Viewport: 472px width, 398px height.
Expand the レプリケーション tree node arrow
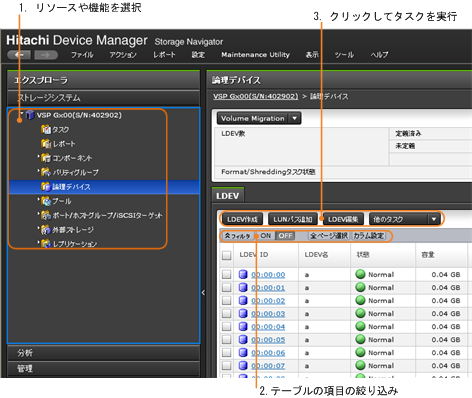point(39,242)
